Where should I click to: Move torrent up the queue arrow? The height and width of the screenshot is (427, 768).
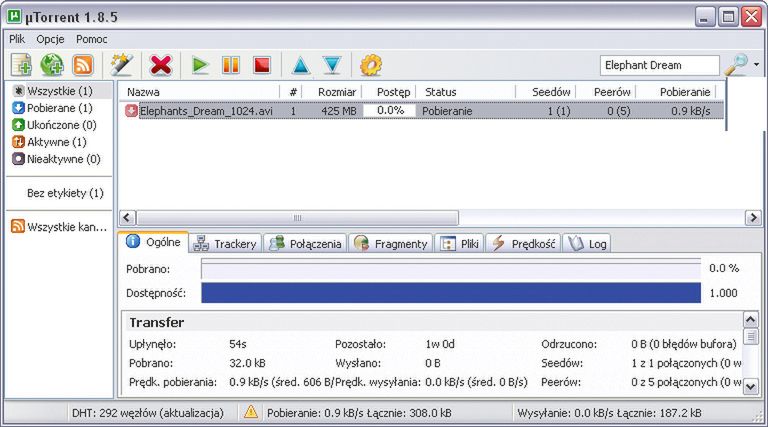[301, 65]
